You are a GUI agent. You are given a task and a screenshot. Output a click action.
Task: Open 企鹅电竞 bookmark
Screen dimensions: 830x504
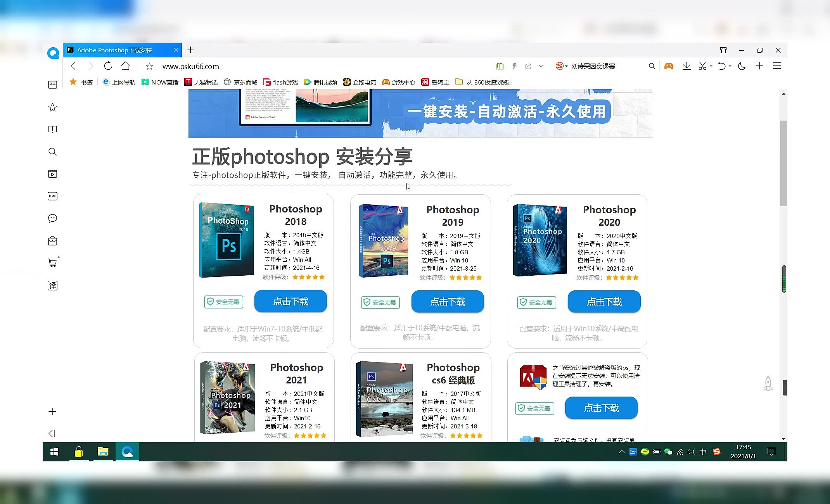pyautogui.click(x=360, y=82)
